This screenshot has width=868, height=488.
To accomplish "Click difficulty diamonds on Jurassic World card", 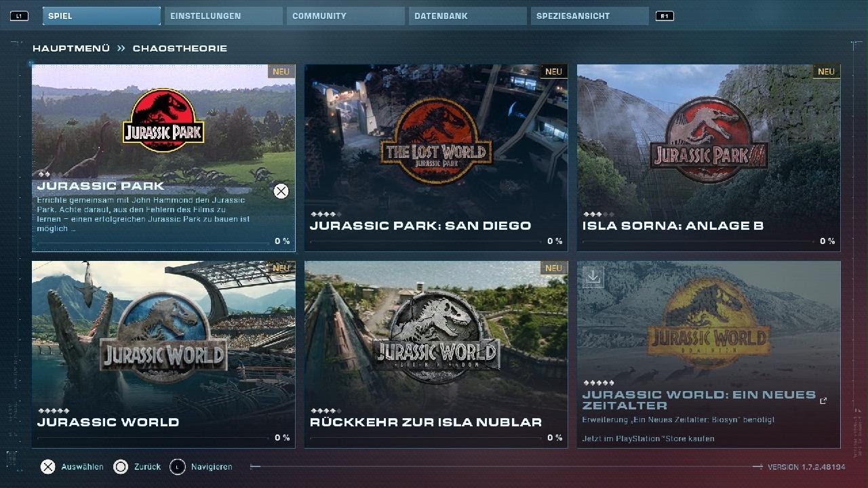I will click(x=53, y=411).
